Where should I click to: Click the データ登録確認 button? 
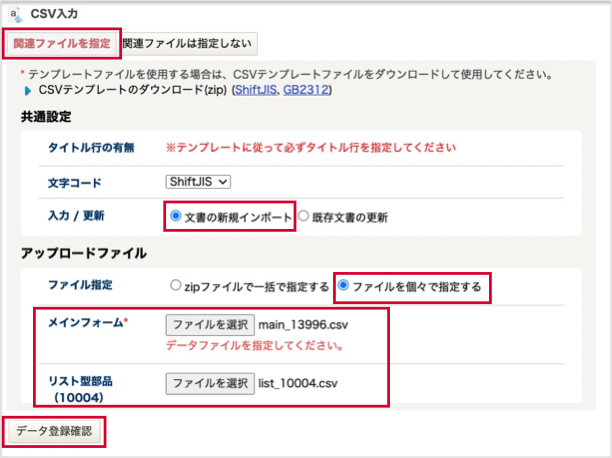click(54, 431)
